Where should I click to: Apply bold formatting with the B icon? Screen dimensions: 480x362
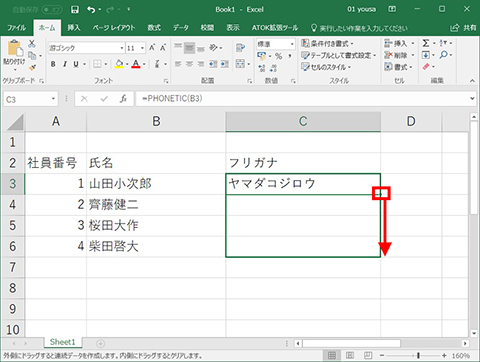(x=53, y=64)
